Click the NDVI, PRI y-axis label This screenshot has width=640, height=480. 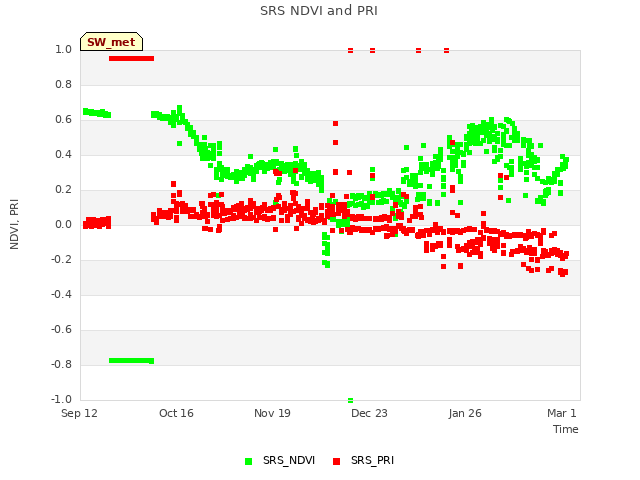pyautogui.click(x=14, y=224)
